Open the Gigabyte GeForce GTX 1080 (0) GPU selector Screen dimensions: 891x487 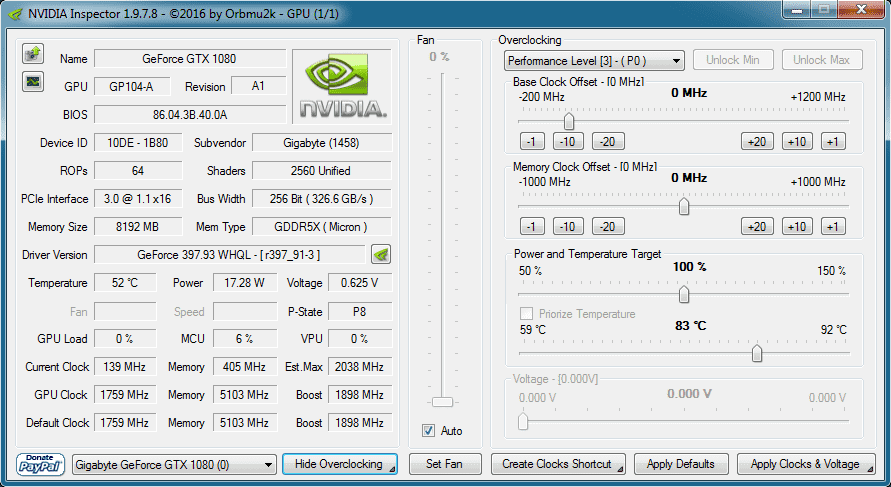coord(174,465)
